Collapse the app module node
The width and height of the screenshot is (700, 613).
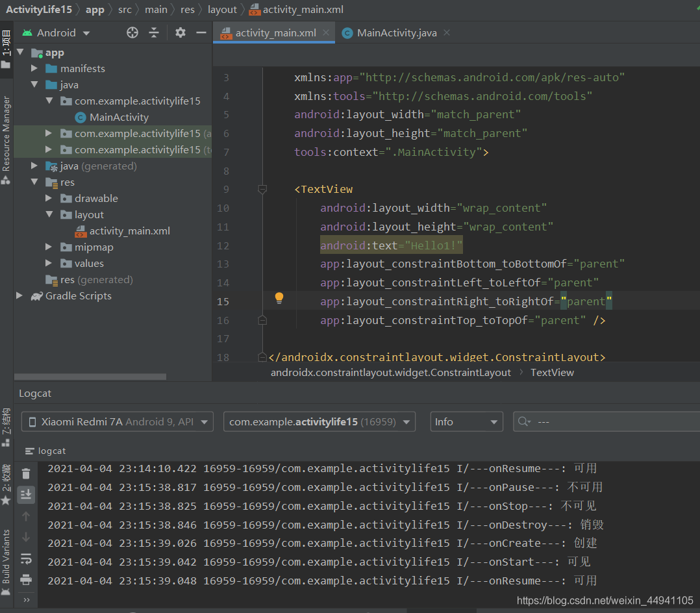coord(20,52)
